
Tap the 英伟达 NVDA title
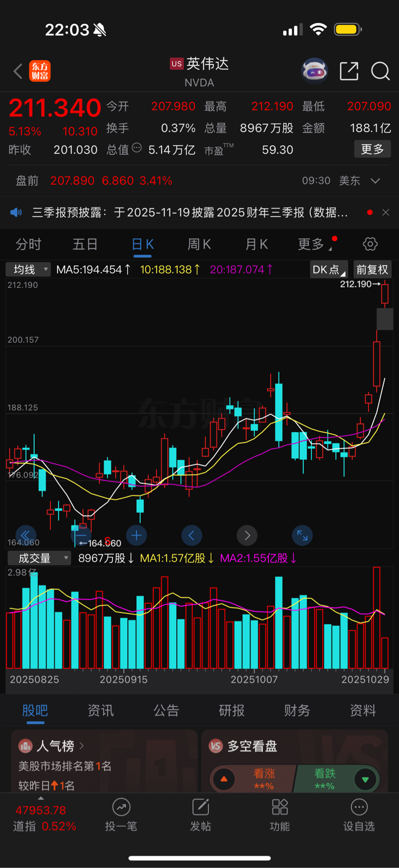[x=199, y=72]
